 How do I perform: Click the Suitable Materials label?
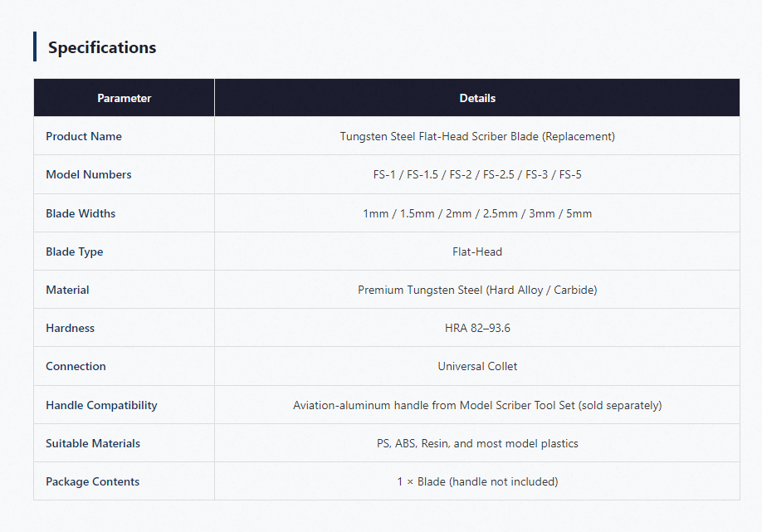pos(93,443)
